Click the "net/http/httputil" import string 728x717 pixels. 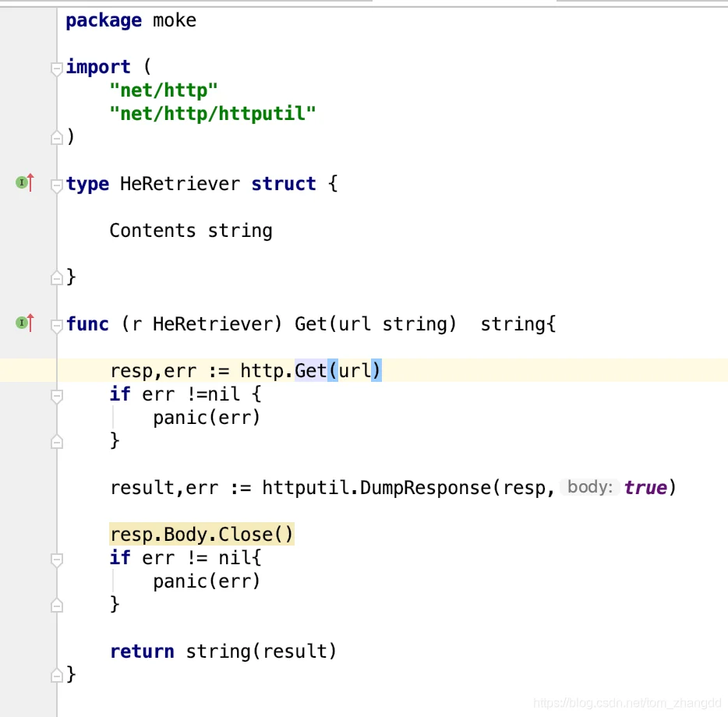click(213, 114)
